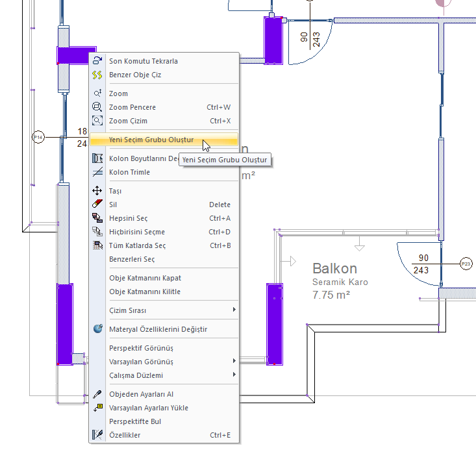This screenshot has height=461, width=476.
Task: Click Benzerleri Seç menu entry
Action: pyautogui.click(x=131, y=259)
